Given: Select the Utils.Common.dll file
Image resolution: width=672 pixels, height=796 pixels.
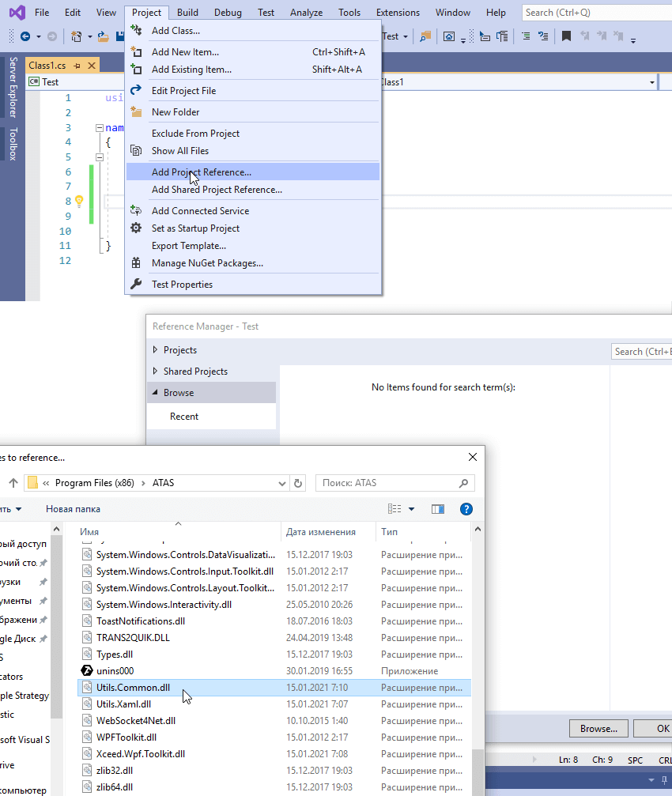Looking at the screenshot, I should coord(133,688).
